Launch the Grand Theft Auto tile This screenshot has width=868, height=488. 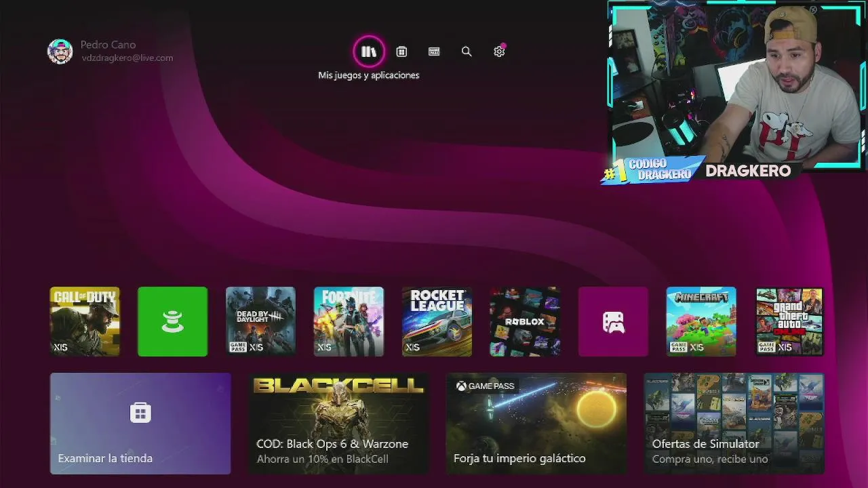point(790,321)
